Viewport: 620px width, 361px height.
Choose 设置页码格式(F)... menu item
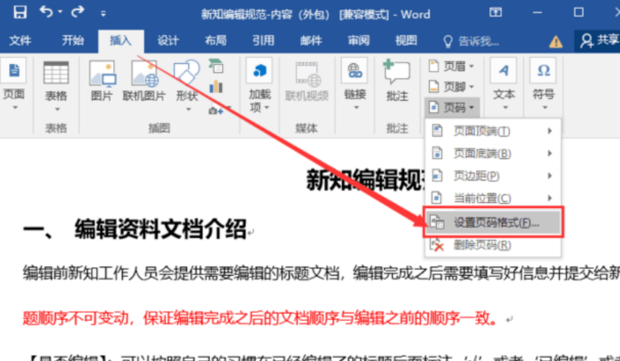click(493, 222)
